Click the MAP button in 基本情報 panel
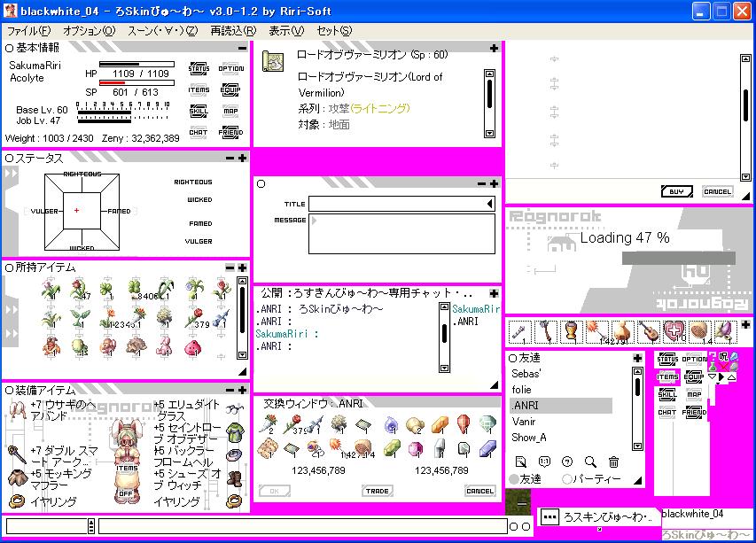756x543 pixels. click(x=230, y=111)
